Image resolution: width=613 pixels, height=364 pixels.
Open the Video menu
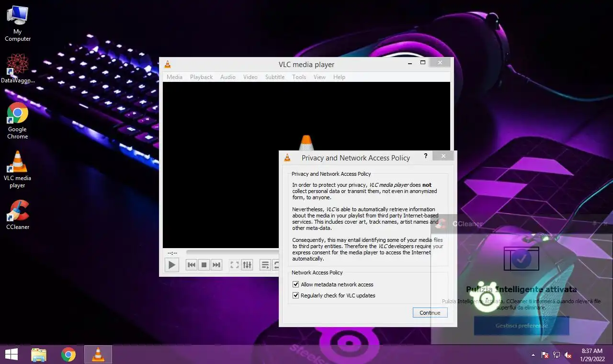point(250,77)
